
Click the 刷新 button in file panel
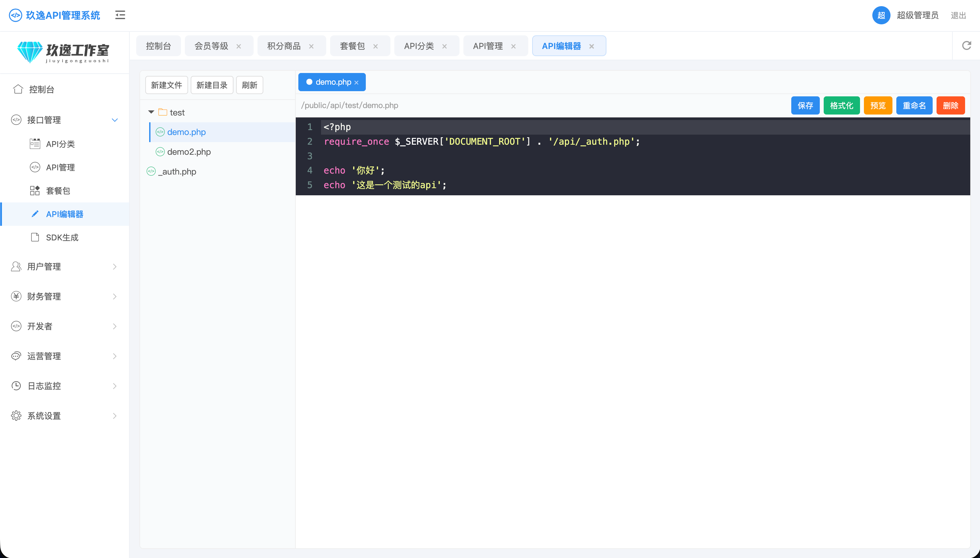pyautogui.click(x=250, y=85)
